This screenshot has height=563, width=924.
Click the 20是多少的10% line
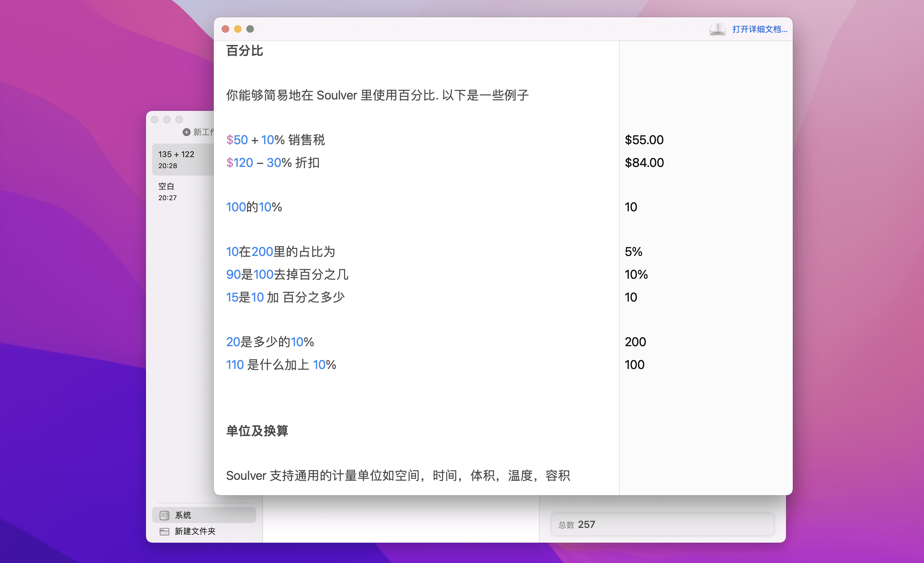coord(269,342)
